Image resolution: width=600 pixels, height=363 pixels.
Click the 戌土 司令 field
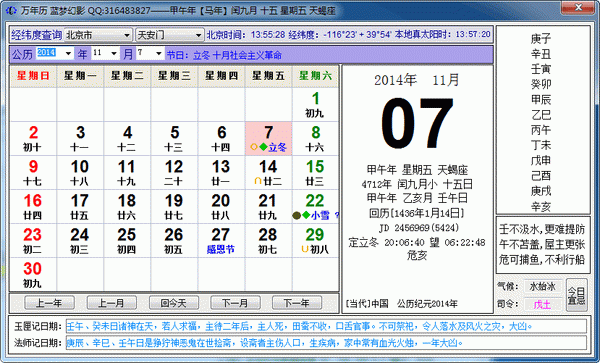click(x=543, y=304)
